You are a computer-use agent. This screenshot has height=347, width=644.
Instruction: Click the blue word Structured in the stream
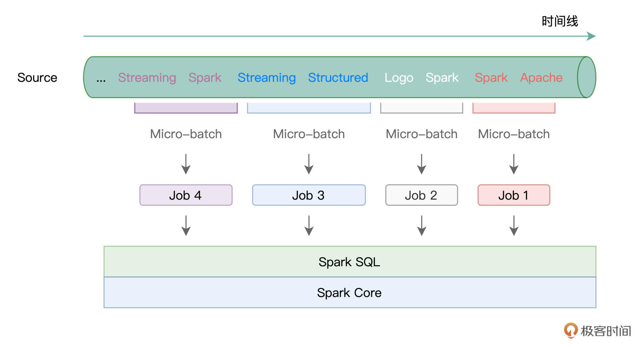[338, 77]
